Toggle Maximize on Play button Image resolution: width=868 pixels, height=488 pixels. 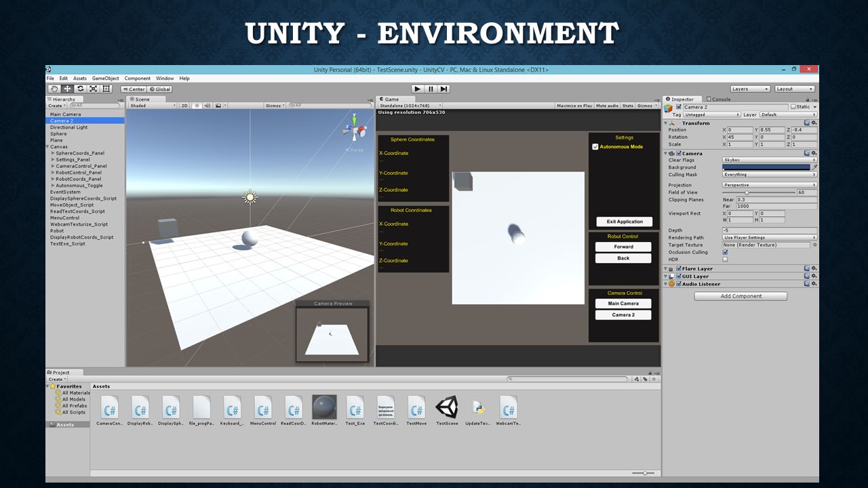[x=574, y=106]
